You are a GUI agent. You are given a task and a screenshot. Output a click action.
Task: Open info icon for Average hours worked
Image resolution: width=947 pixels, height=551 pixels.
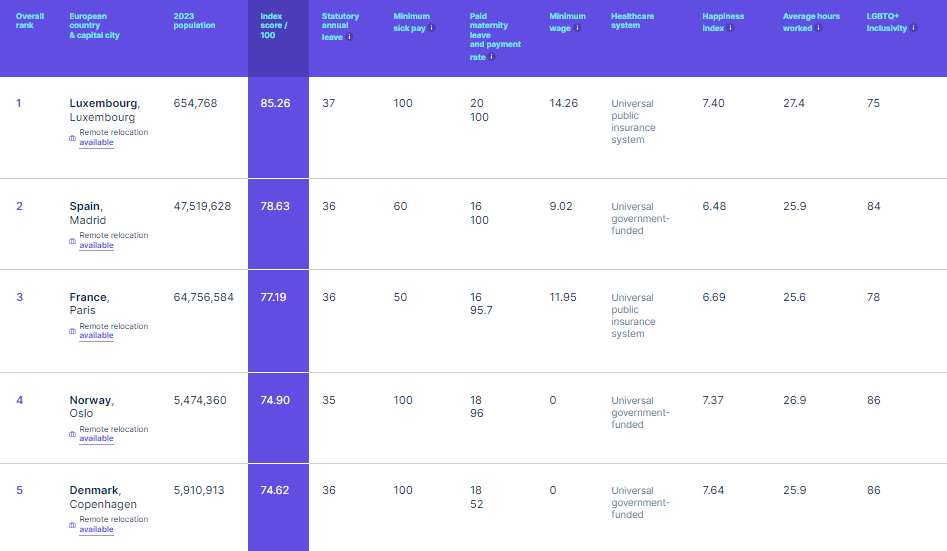click(x=818, y=29)
